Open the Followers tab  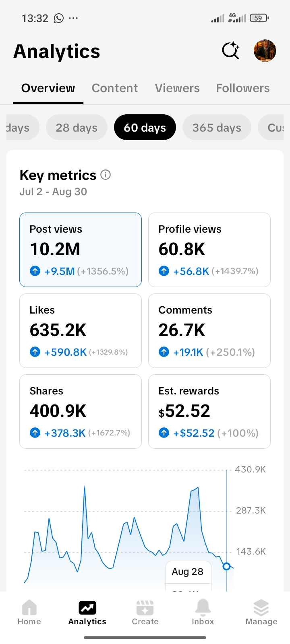click(243, 88)
